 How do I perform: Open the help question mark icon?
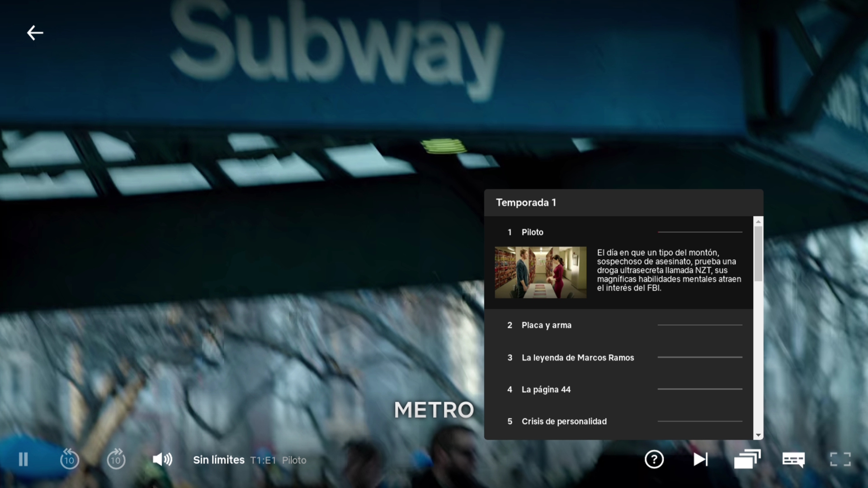(654, 460)
